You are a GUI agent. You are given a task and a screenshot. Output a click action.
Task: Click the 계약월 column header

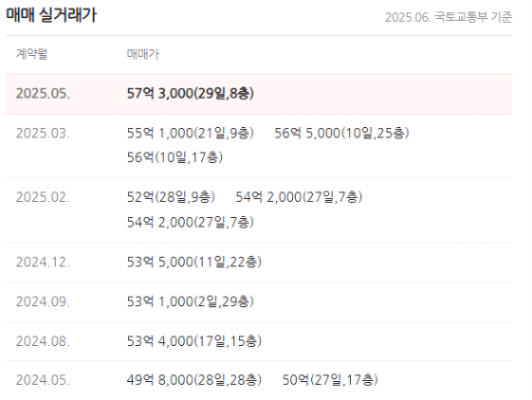click(x=31, y=54)
